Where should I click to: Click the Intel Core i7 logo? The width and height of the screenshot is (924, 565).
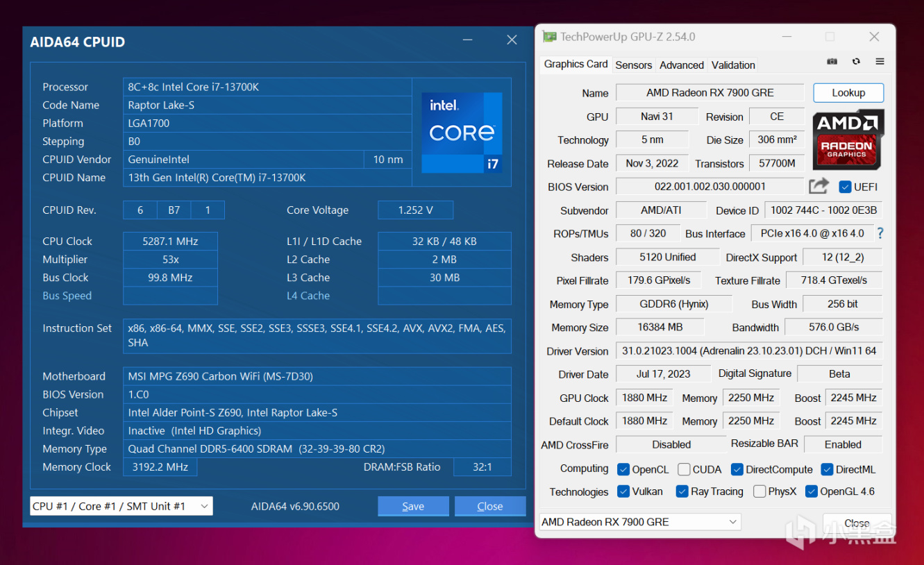click(462, 132)
